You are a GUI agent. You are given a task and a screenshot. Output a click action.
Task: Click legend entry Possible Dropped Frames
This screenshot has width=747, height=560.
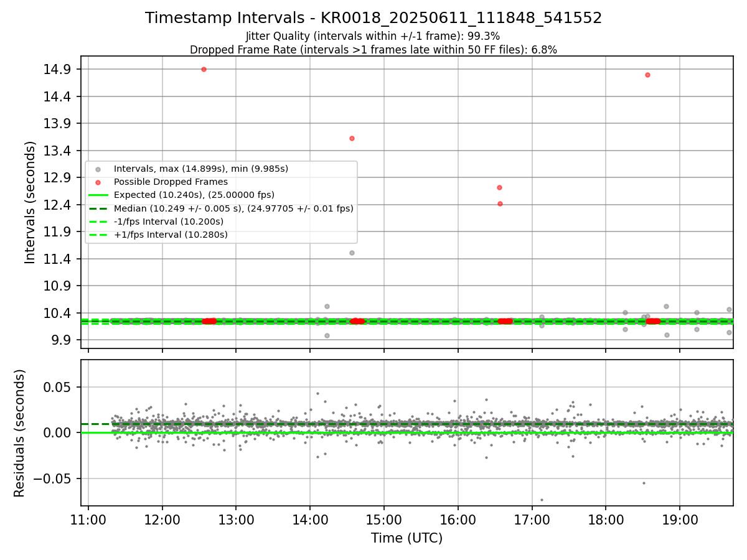171,182
